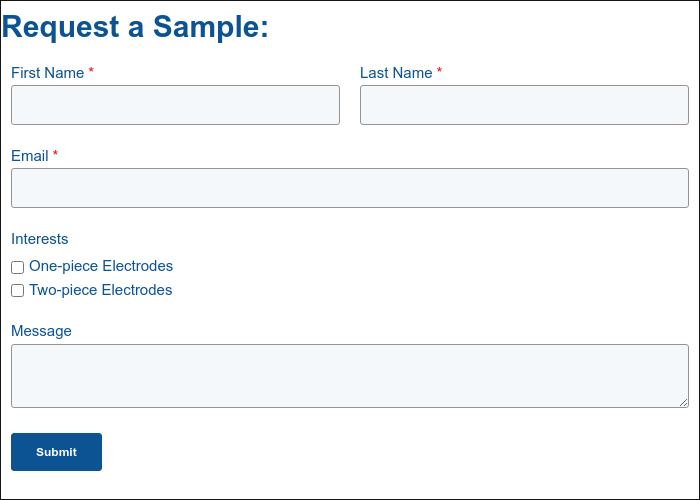Focus the Message text area
The width and height of the screenshot is (700, 500).
point(350,376)
